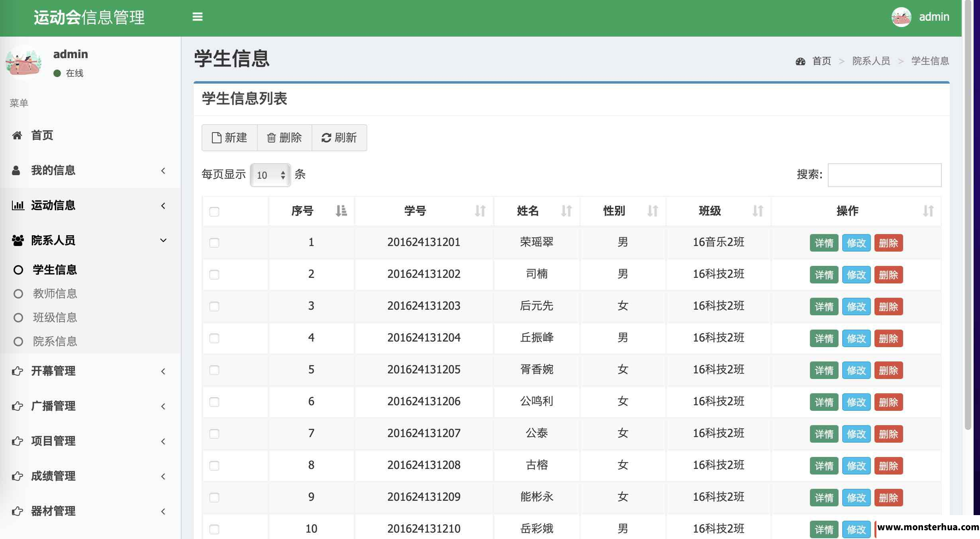Viewport: 980px width, 539px height.
Task: Sort by 性别 column using its sort icon
Action: tap(653, 211)
